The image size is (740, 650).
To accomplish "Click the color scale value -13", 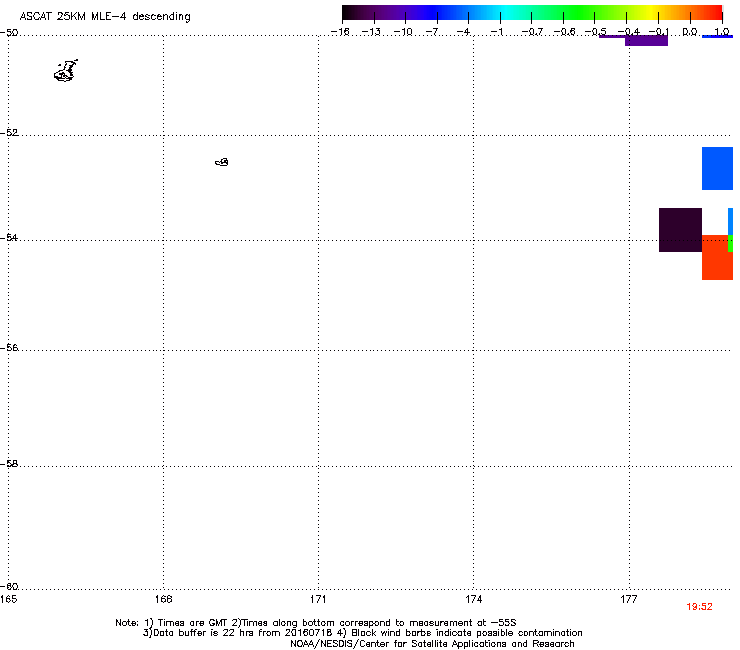I will 371,32.
